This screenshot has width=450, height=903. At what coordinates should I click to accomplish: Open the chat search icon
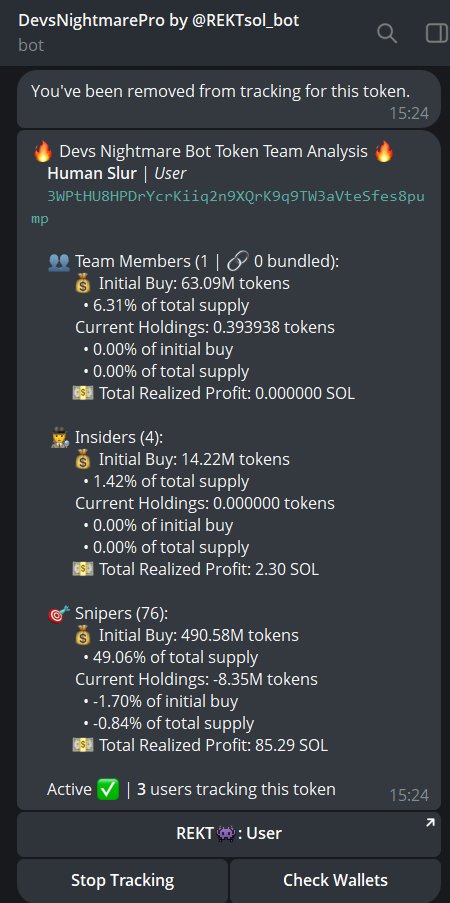click(387, 33)
